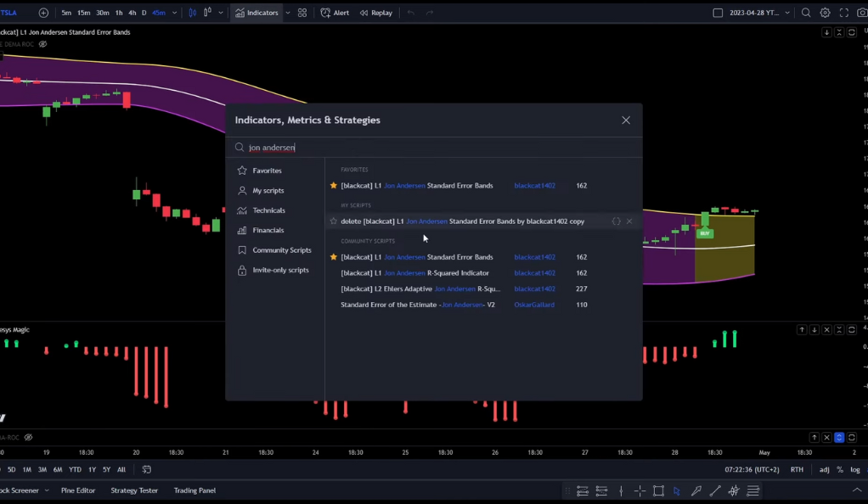Viewport: 868px width, 504px height.
Task: Open symbol quick search magnifier in toolbar
Action: point(806,13)
